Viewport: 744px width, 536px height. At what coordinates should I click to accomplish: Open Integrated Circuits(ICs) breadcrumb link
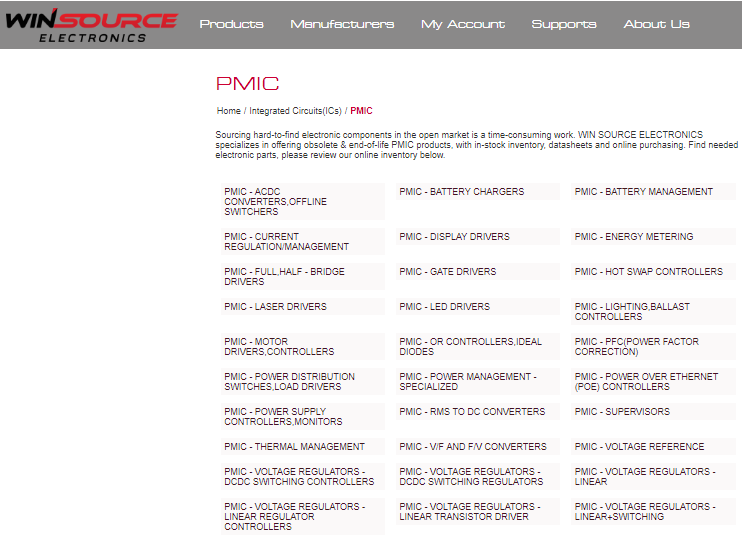point(295,111)
